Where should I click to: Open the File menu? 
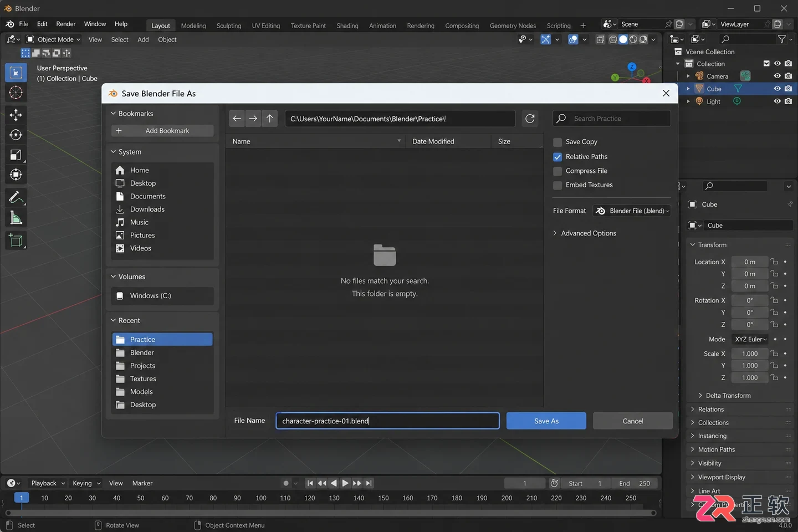click(x=24, y=24)
